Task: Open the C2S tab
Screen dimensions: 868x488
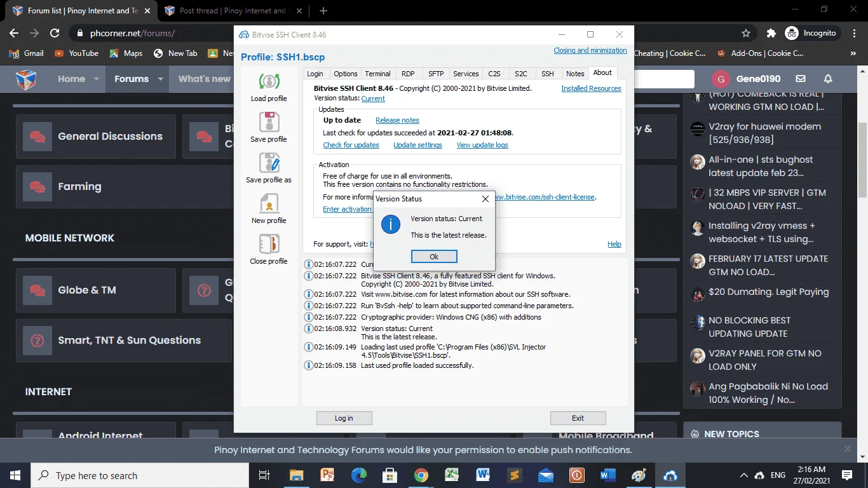Action: tap(494, 74)
